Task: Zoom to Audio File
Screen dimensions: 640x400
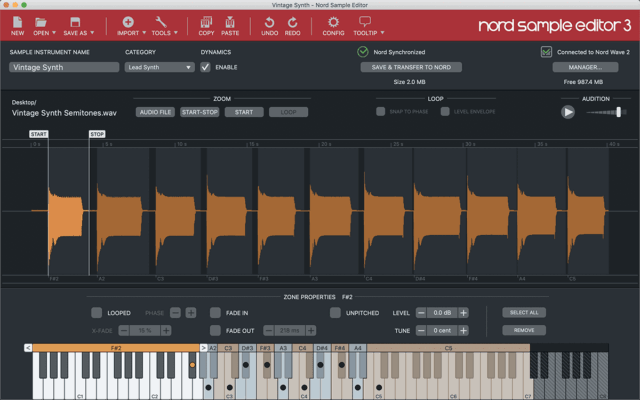Action: click(x=156, y=112)
